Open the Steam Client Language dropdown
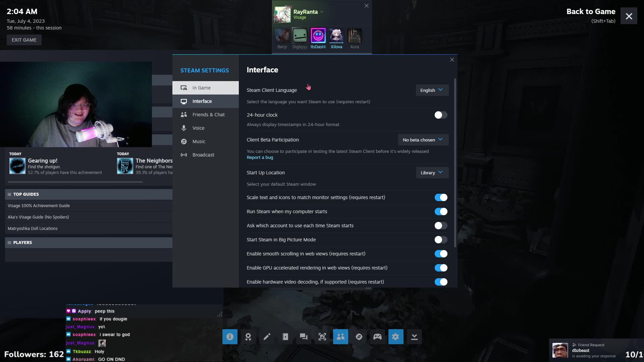The image size is (644, 362). tap(432, 90)
